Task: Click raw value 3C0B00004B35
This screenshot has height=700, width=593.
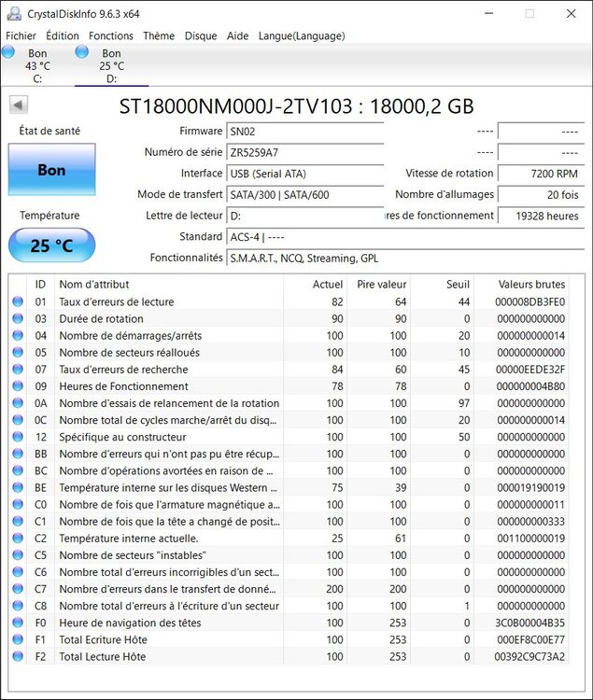Action: point(529,623)
